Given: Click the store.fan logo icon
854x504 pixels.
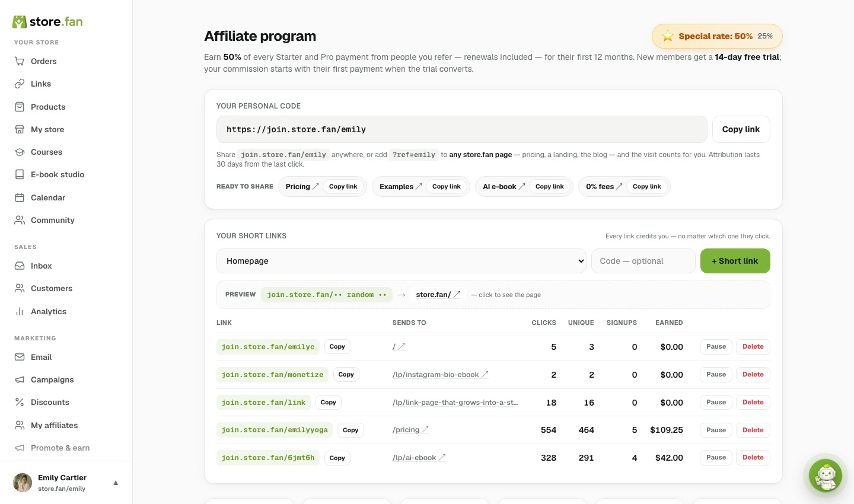Looking at the screenshot, I should click(20, 22).
